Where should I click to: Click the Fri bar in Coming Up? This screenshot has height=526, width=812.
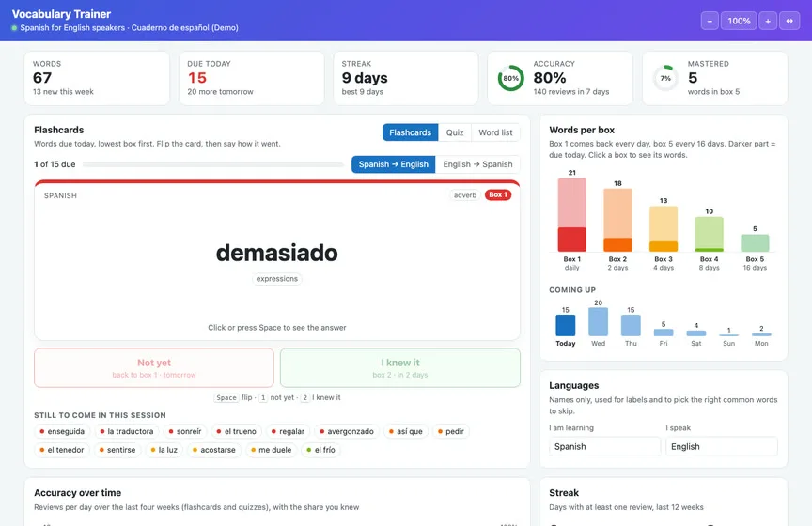tap(664, 333)
